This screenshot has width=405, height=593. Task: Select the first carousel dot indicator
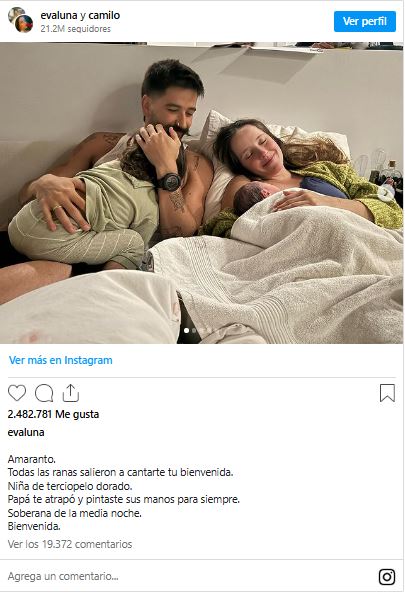(186, 331)
